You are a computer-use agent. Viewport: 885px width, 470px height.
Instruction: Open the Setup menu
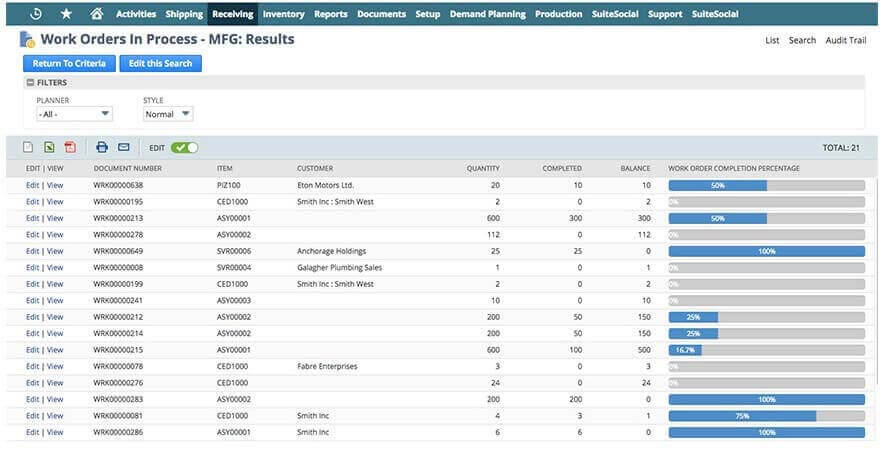[x=428, y=14]
